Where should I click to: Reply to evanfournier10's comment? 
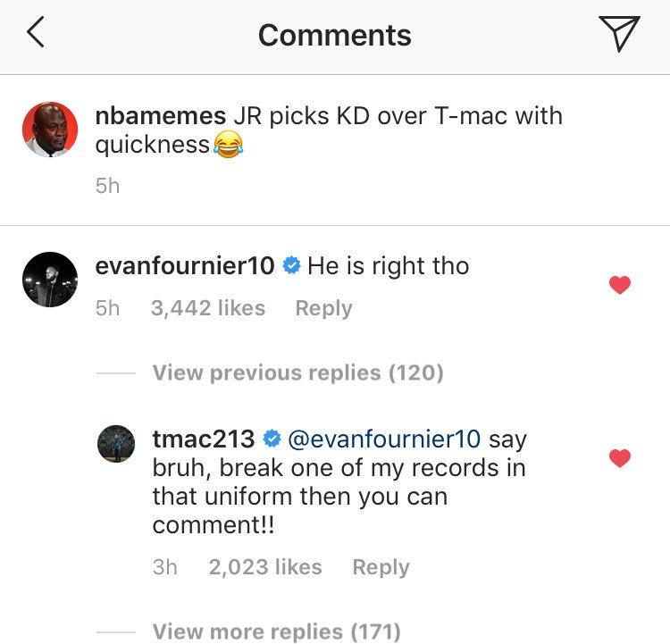[x=324, y=308]
